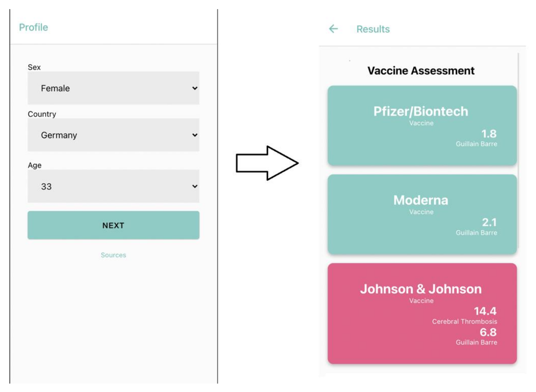Click the chevron arrow in Sex field
Screen dimensions: 536x392
click(x=195, y=88)
